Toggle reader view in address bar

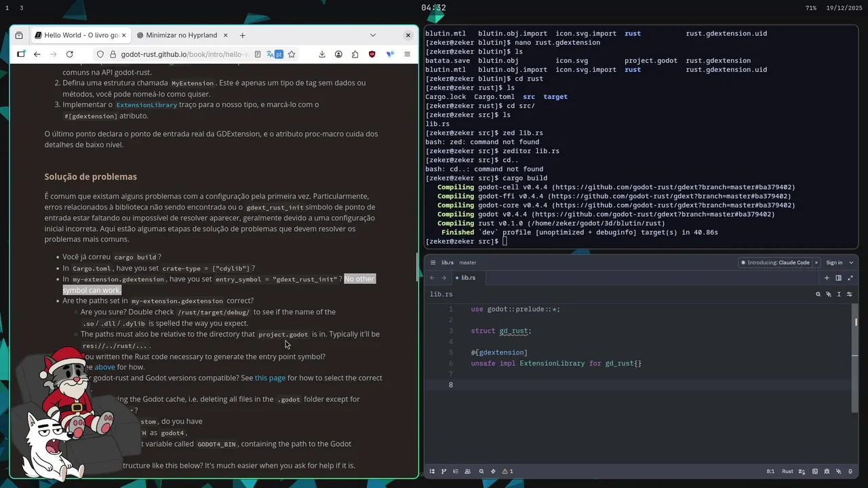[x=258, y=54]
